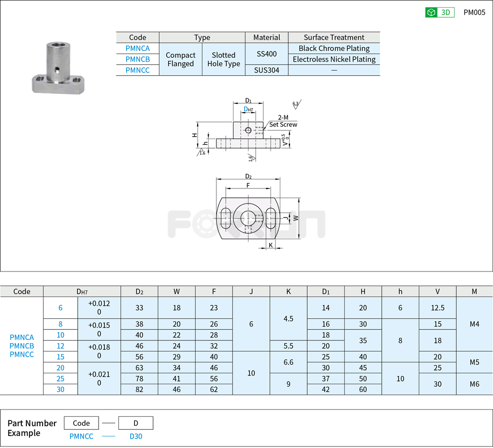This screenshot has width=493, height=448.
Task: Select the 2-M Set Screw callout
Action: (x=283, y=121)
